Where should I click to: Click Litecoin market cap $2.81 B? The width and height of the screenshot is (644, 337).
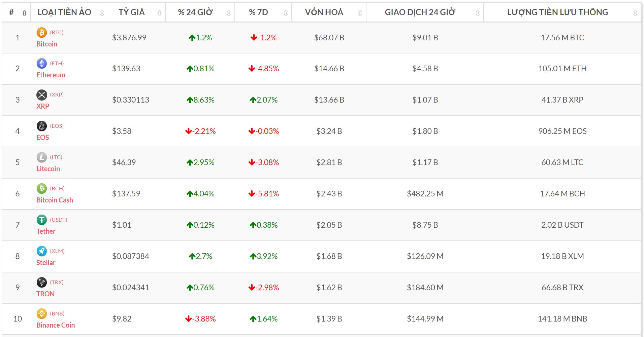pyautogui.click(x=329, y=162)
